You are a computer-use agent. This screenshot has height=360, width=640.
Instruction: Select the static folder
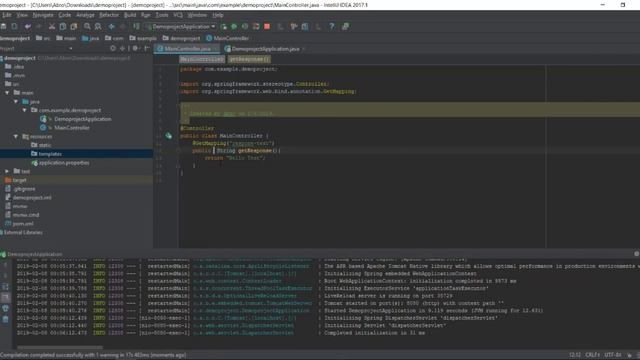(x=41, y=145)
